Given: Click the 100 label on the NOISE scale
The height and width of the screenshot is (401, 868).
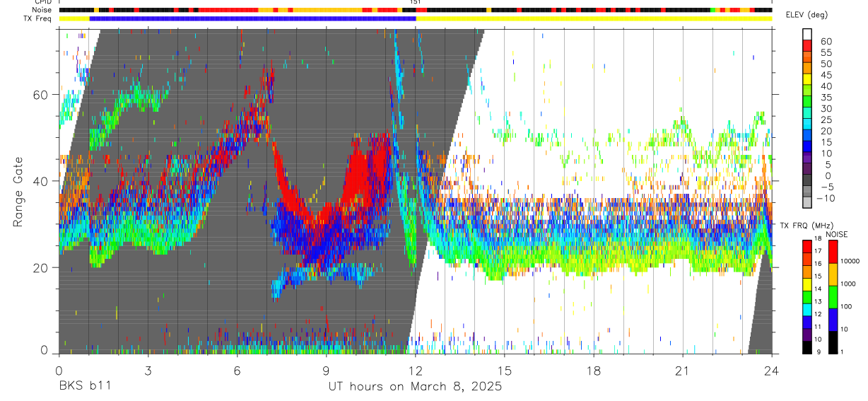Looking at the screenshot, I should click(847, 306).
